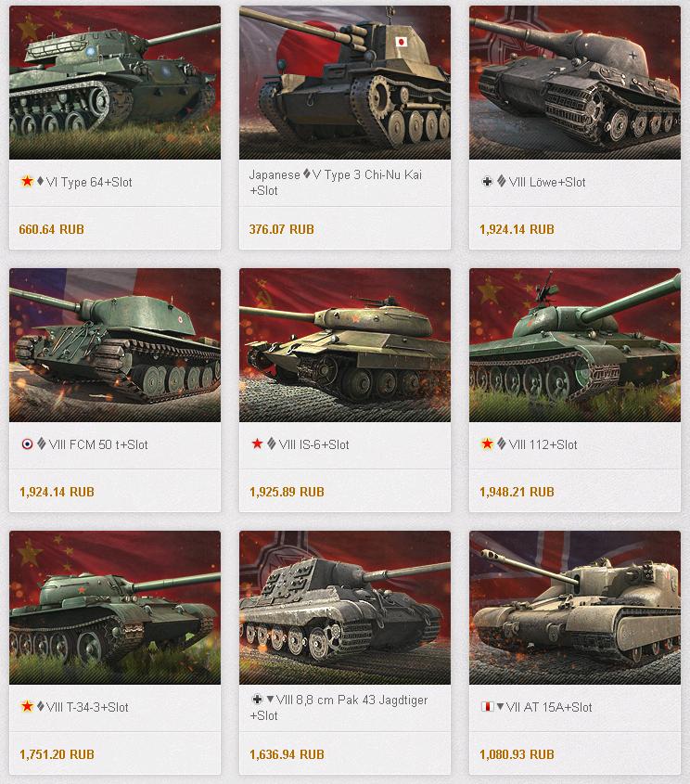View the IS-6 tank picture
The height and width of the screenshot is (784, 690).
tap(345, 345)
